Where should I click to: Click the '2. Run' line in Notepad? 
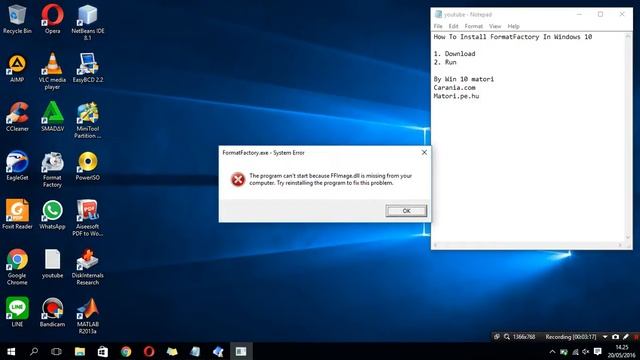tap(445, 62)
